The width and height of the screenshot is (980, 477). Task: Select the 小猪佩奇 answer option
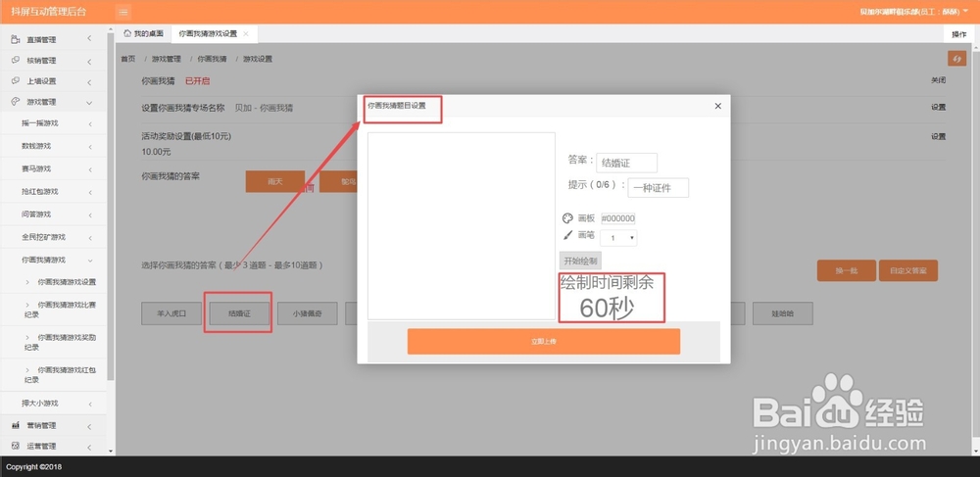[x=308, y=314]
